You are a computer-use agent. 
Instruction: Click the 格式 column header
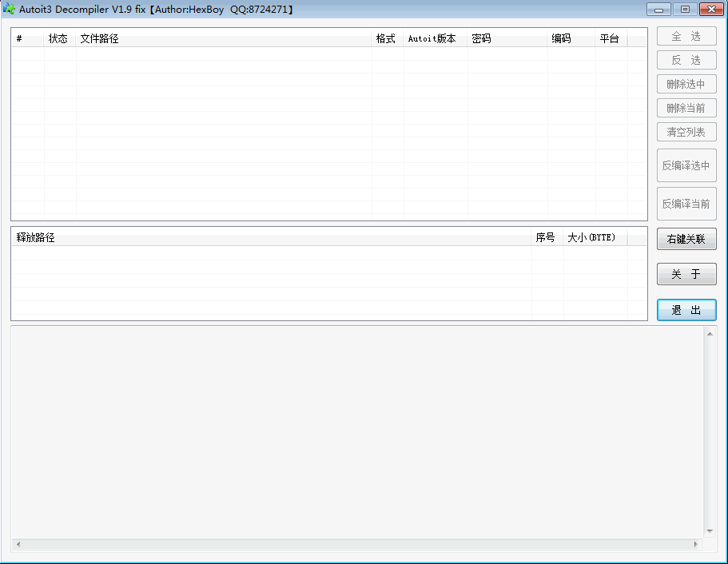coord(388,38)
